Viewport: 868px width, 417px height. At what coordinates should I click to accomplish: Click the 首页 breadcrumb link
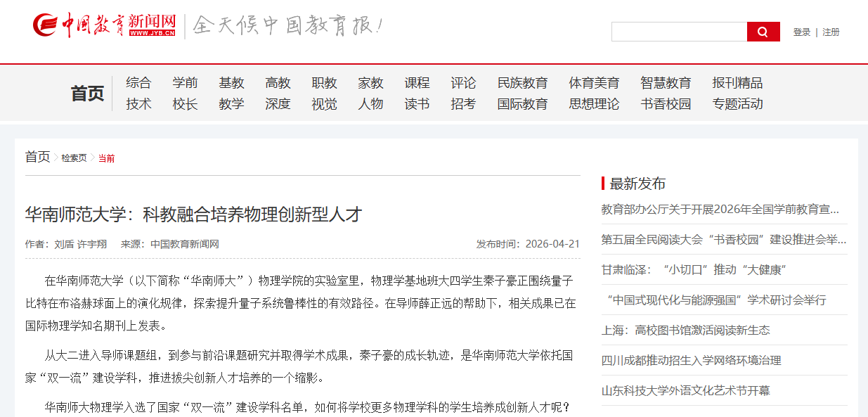click(37, 157)
